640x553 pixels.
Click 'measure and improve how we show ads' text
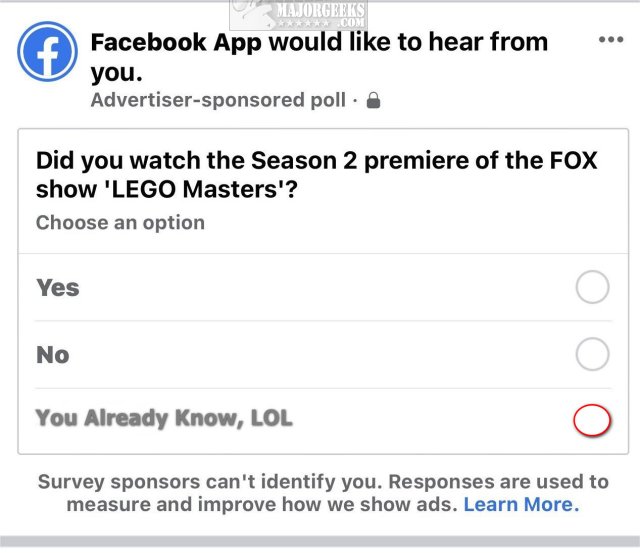click(x=262, y=504)
